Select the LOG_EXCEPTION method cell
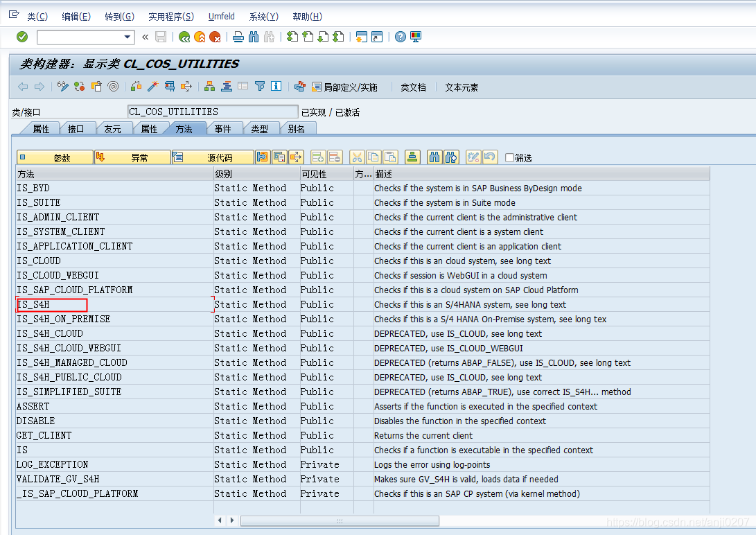This screenshot has height=535, width=756. [x=115, y=464]
